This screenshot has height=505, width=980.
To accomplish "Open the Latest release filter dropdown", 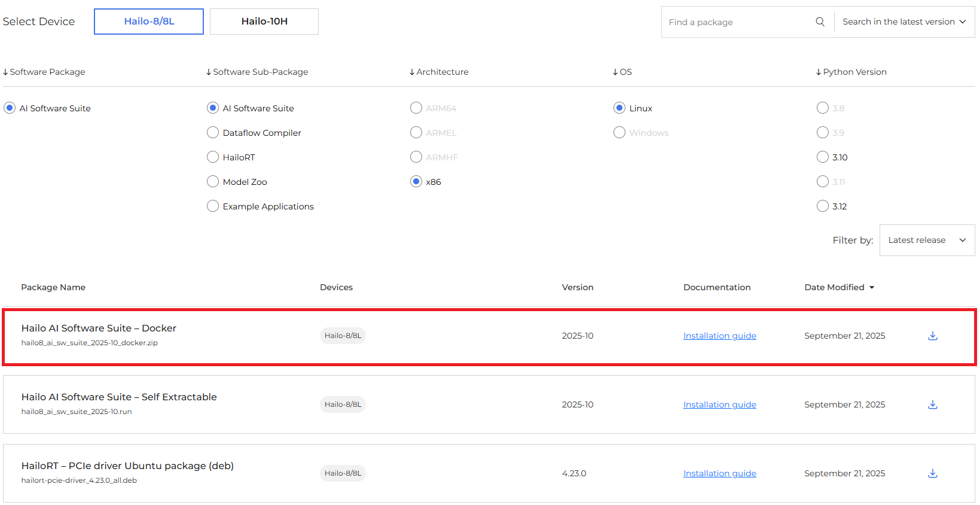I will (x=927, y=241).
